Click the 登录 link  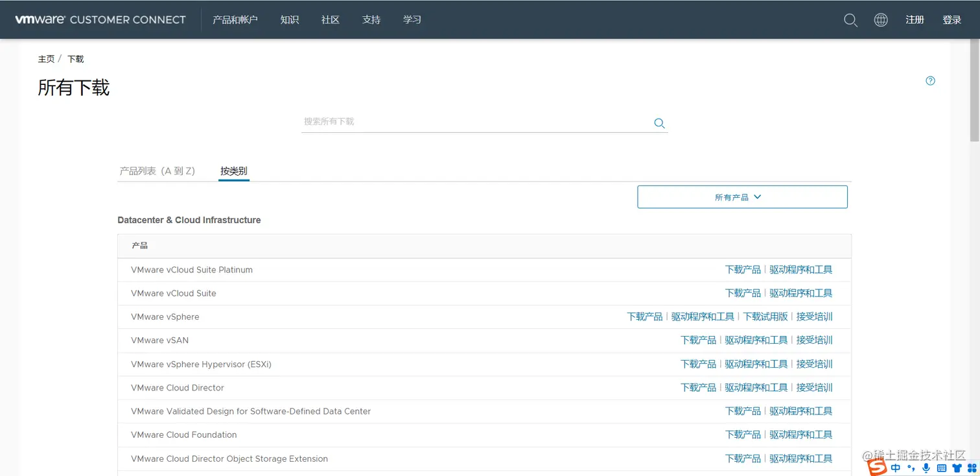[952, 20]
